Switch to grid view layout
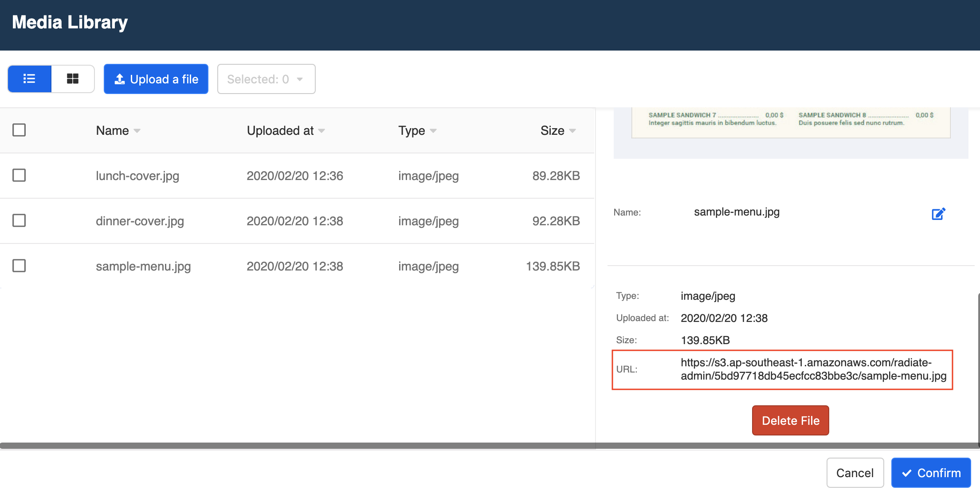Viewport: 980px width, 494px height. [x=73, y=79]
